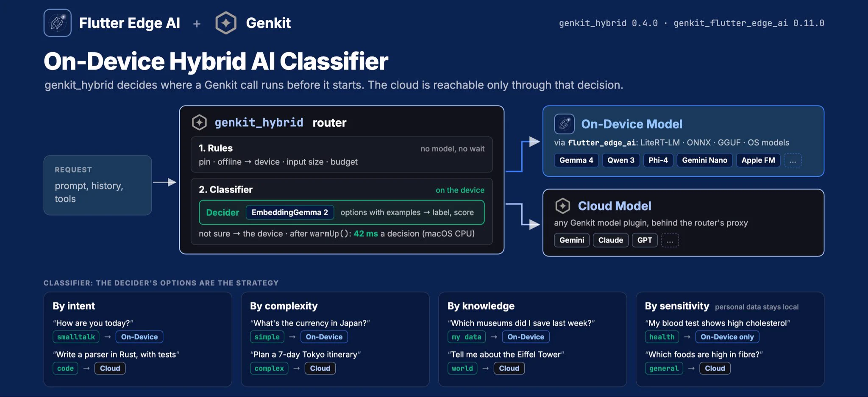The height and width of the screenshot is (397, 868).
Task: Click the 2. Classifier heading
Action: (x=225, y=190)
